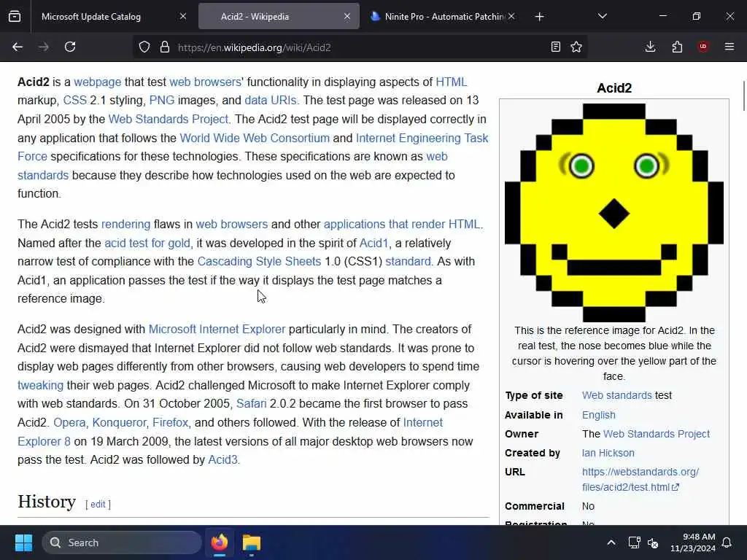Viewport: 747px width, 560px height.
Task: Open 'rendering' link
Action: pyautogui.click(x=125, y=225)
